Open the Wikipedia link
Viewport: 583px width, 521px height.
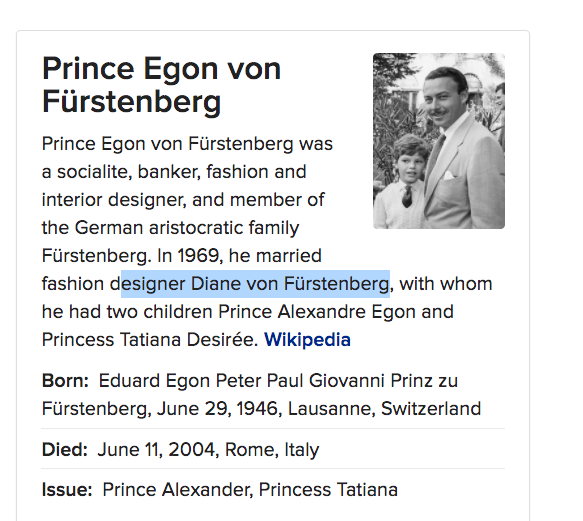[307, 340]
